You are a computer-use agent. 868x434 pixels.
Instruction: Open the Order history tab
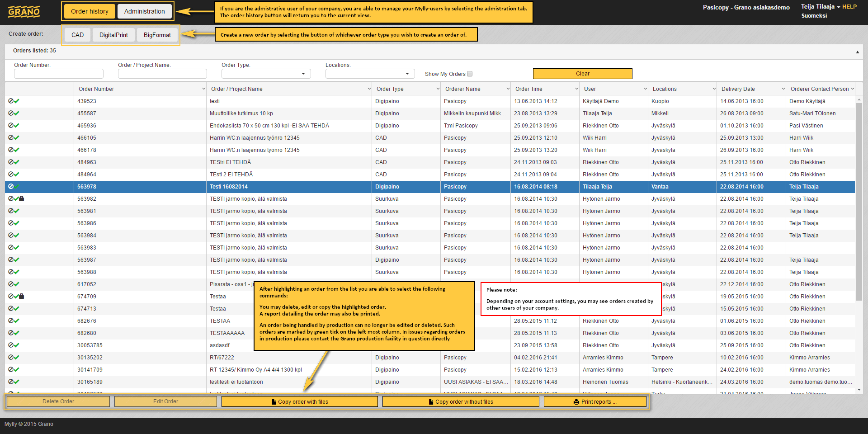pos(90,11)
